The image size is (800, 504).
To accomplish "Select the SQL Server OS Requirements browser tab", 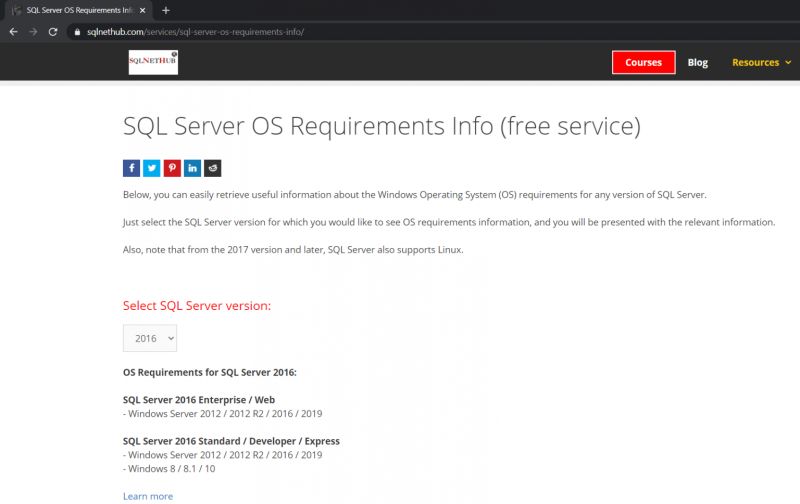I will click(x=79, y=10).
